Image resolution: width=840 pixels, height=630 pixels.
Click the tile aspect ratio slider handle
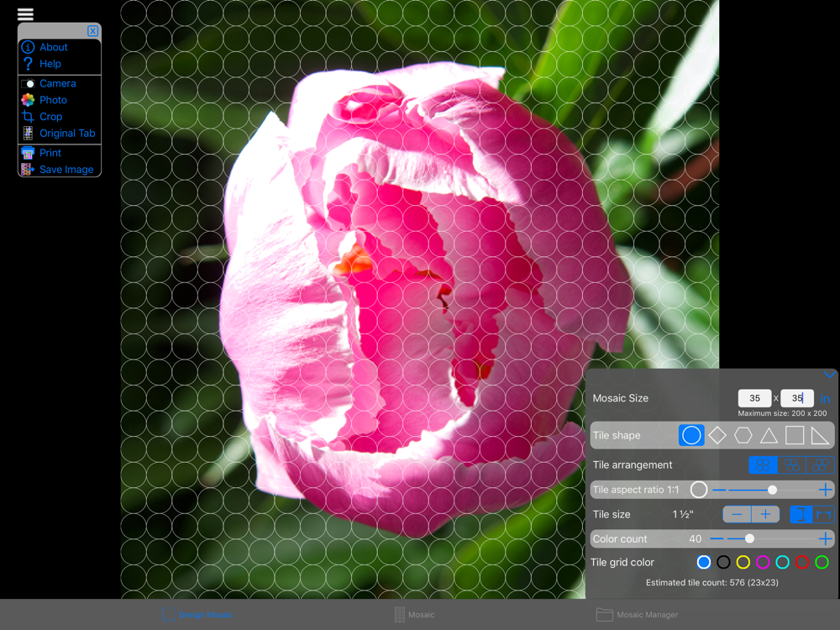coord(772,490)
